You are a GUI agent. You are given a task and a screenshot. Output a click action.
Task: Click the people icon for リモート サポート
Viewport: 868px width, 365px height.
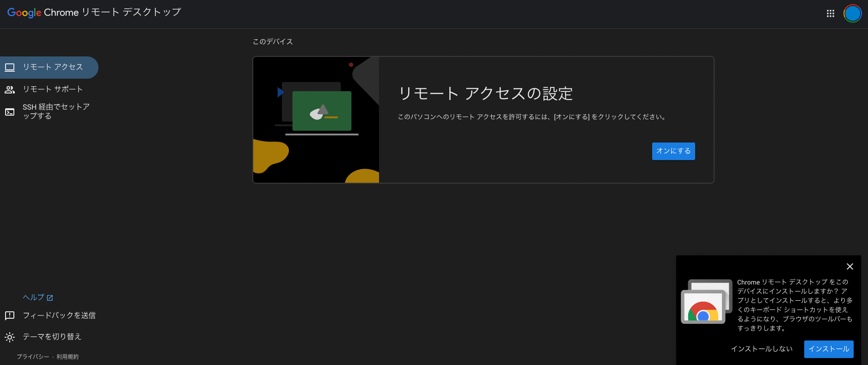(10, 90)
